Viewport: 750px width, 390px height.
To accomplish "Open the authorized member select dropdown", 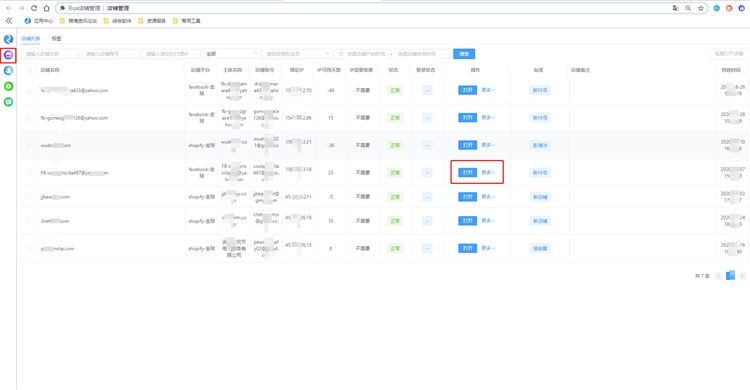I will pos(297,54).
